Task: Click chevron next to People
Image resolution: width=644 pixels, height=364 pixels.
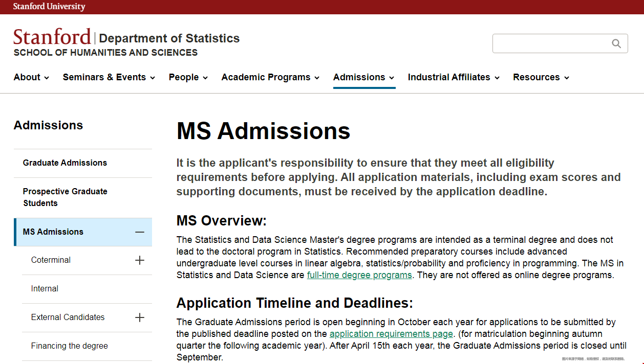Action: pyautogui.click(x=205, y=78)
